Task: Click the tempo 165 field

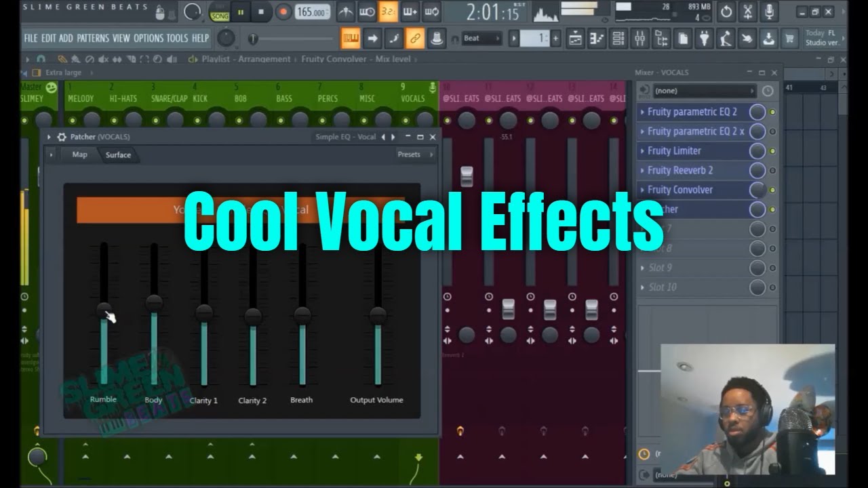Action: [x=313, y=12]
